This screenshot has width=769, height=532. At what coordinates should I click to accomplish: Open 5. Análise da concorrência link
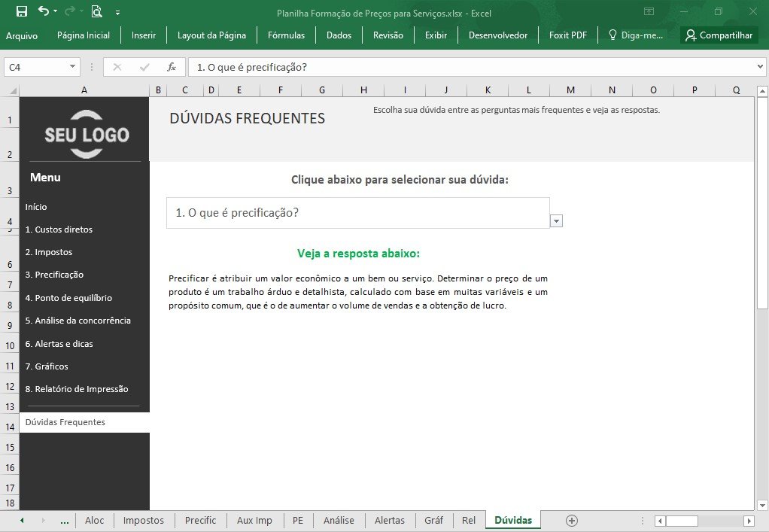(x=78, y=321)
